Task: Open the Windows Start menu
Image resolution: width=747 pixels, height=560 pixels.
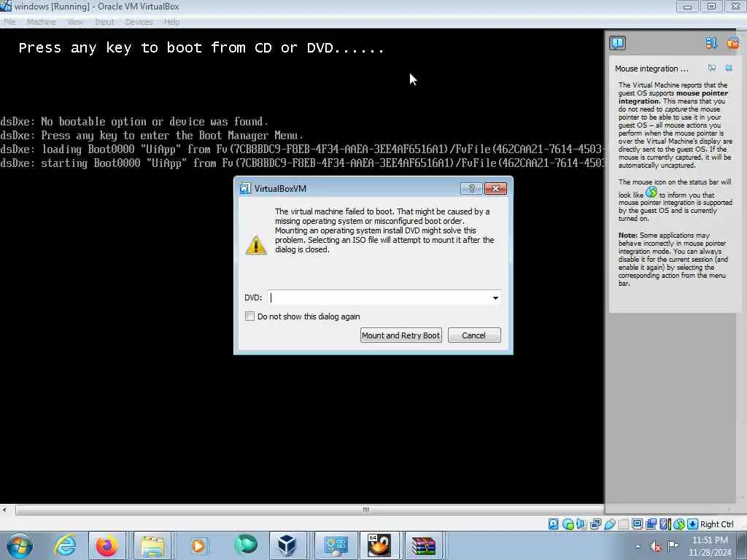Action: [x=20, y=545]
